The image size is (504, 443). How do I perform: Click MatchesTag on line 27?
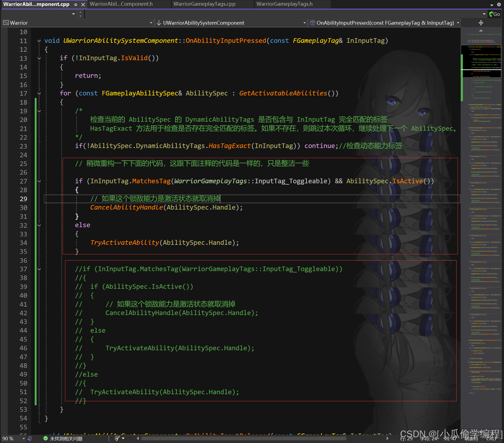tap(151, 181)
